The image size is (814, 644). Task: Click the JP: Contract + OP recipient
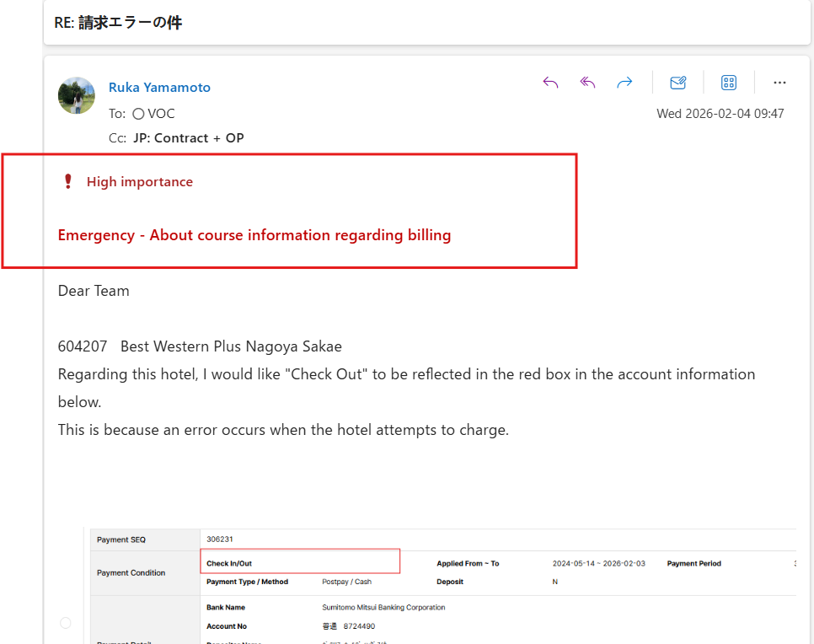[x=188, y=137]
